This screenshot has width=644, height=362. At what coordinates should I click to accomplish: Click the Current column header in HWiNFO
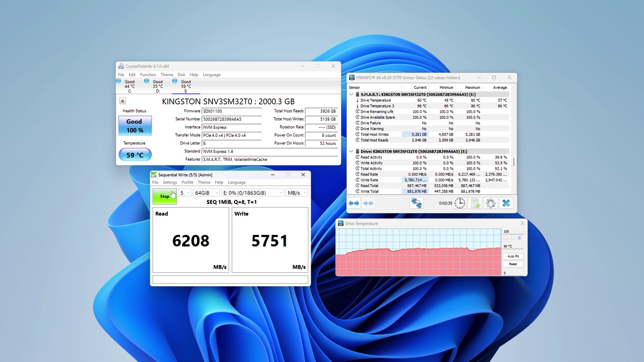pos(415,88)
